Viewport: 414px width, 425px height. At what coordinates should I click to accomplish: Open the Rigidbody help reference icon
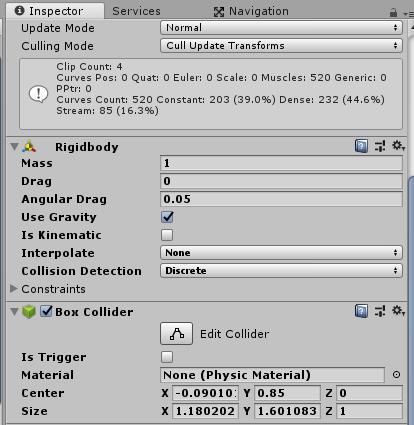[361, 146]
